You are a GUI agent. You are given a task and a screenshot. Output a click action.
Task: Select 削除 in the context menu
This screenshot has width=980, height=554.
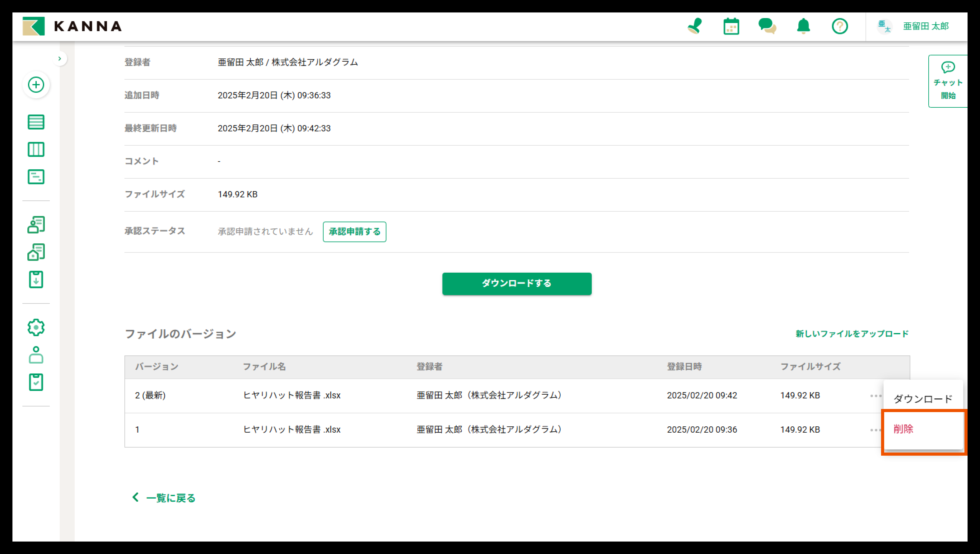(x=923, y=429)
